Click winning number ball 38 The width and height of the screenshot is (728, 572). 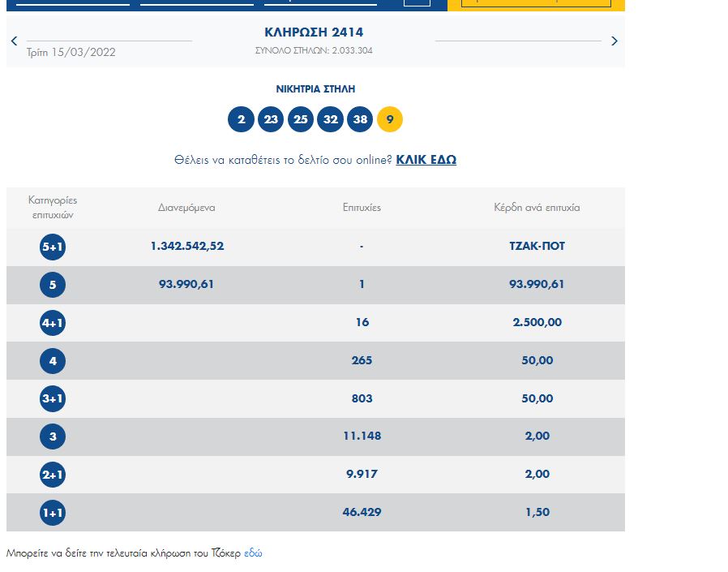[x=360, y=120]
